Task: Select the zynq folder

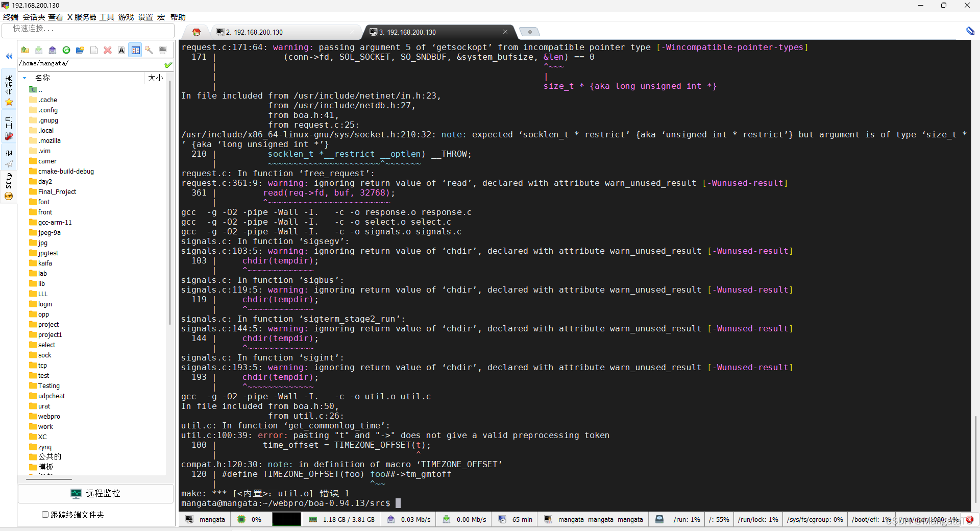Action: click(40, 447)
